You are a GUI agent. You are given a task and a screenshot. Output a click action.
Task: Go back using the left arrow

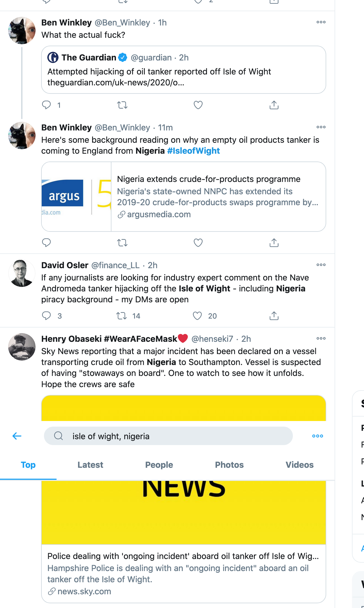point(17,436)
